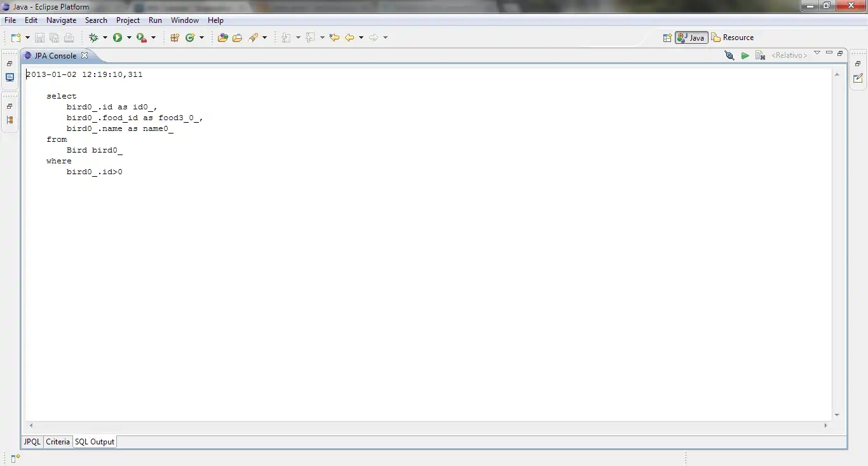Open the File menu
Image resolution: width=868 pixels, height=466 pixels.
[x=10, y=20]
